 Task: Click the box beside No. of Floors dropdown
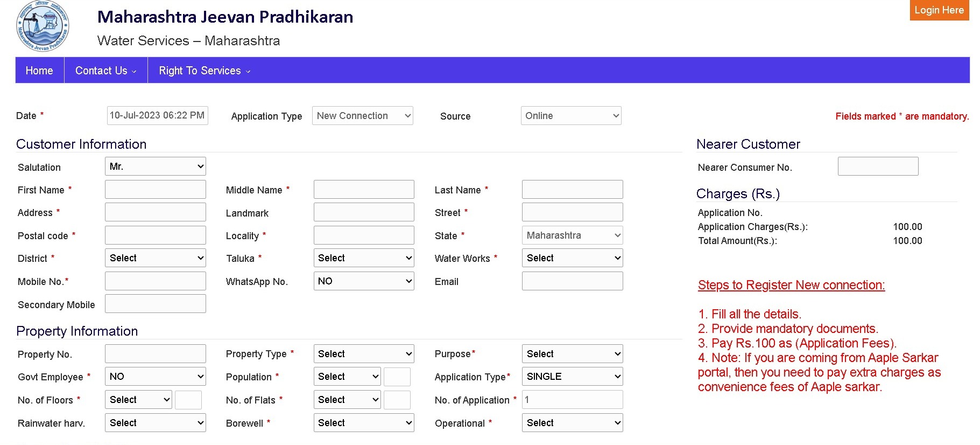(188, 400)
